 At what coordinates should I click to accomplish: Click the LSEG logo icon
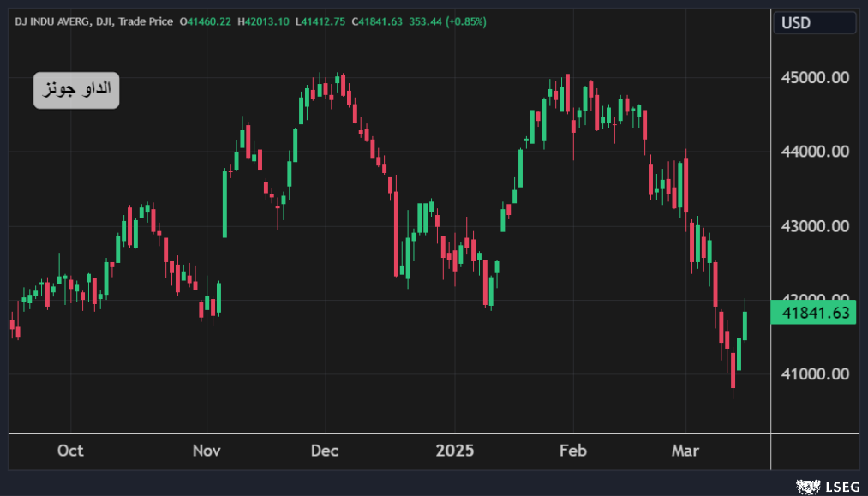coord(805,486)
